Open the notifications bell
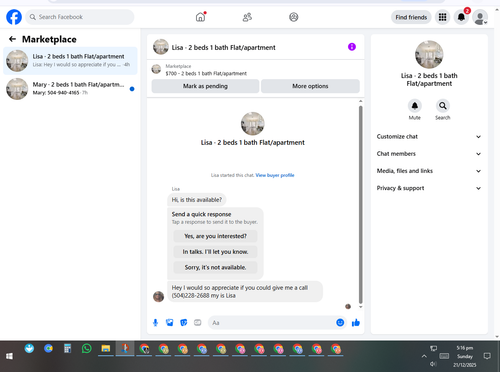Image resolution: width=500 pixels, height=372 pixels. (461, 17)
